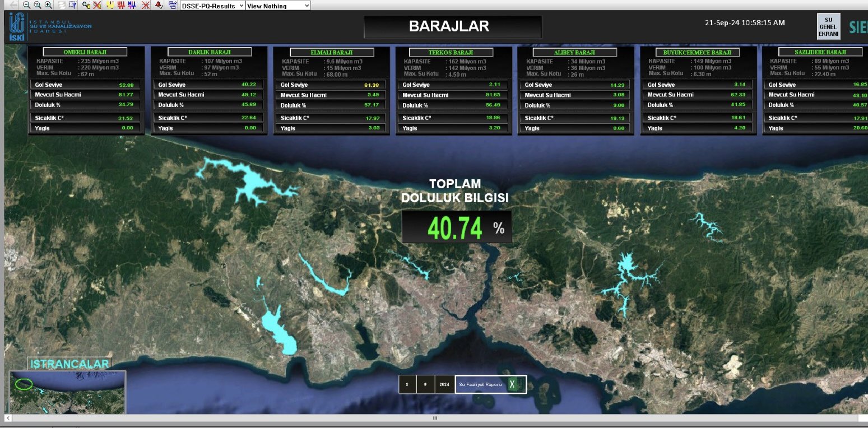
Task: Click the zoom in magnifier icon
Action: coord(48,5)
